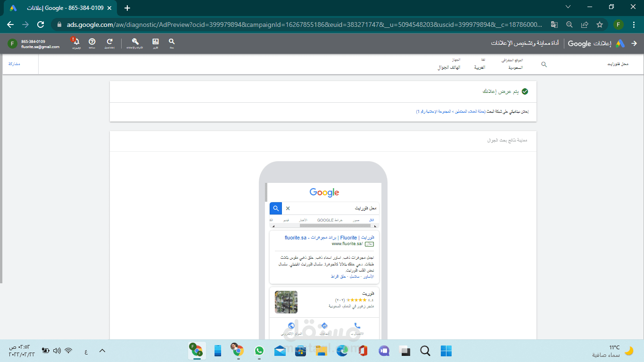The width and height of the screenshot is (644, 362).
Task: Select the الكل tab in preview
Action: [x=372, y=220]
